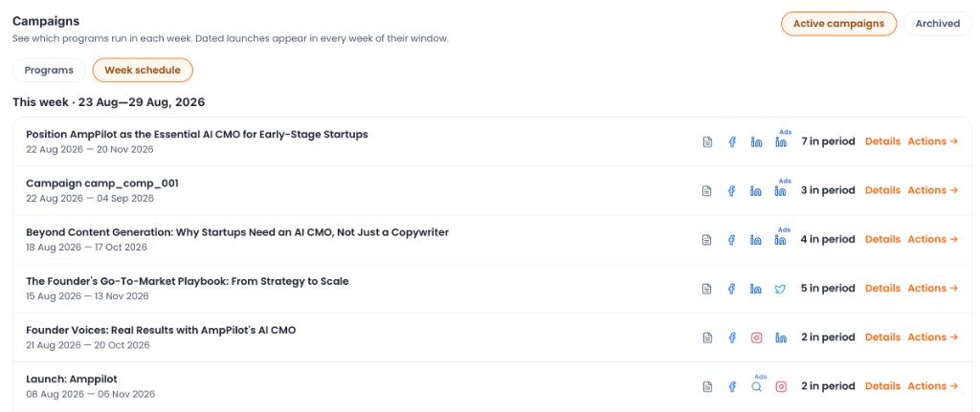Click '2 in period' in Founder Voices row
Viewport: 980px width, 412px height.
(828, 336)
